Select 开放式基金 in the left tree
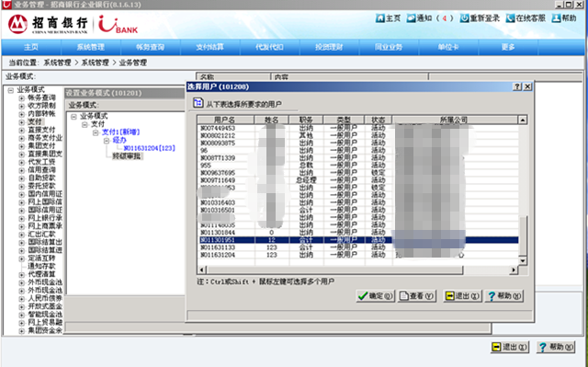 [45, 306]
